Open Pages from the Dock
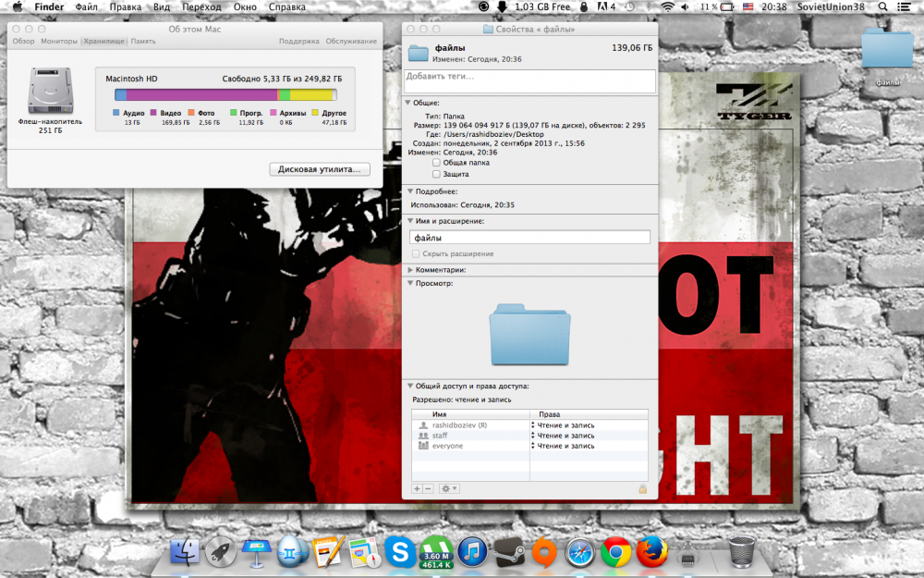 click(x=328, y=552)
